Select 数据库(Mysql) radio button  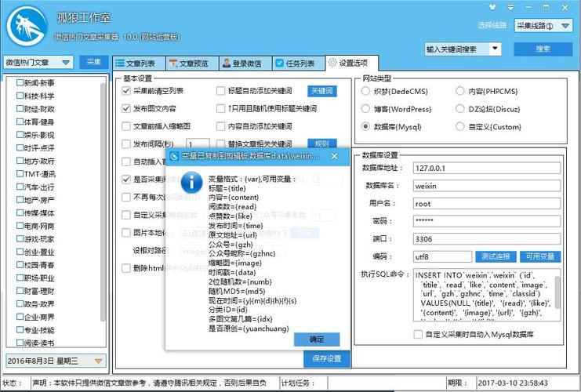coord(365,126)
